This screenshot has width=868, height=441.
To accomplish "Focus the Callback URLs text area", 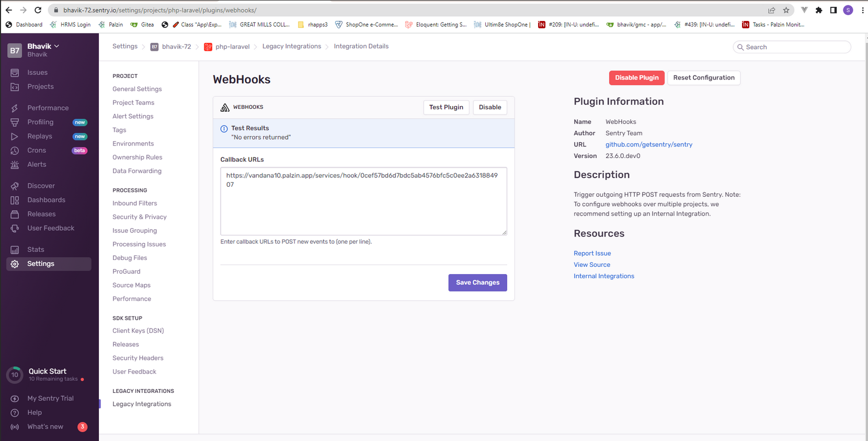I will (363, 201).
